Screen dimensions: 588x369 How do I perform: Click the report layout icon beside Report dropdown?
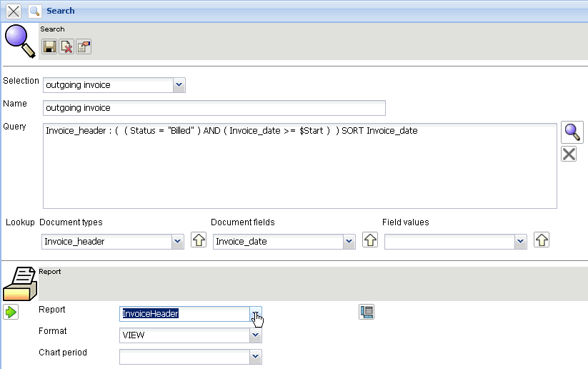pyautogui.click(x=367, y=311)
